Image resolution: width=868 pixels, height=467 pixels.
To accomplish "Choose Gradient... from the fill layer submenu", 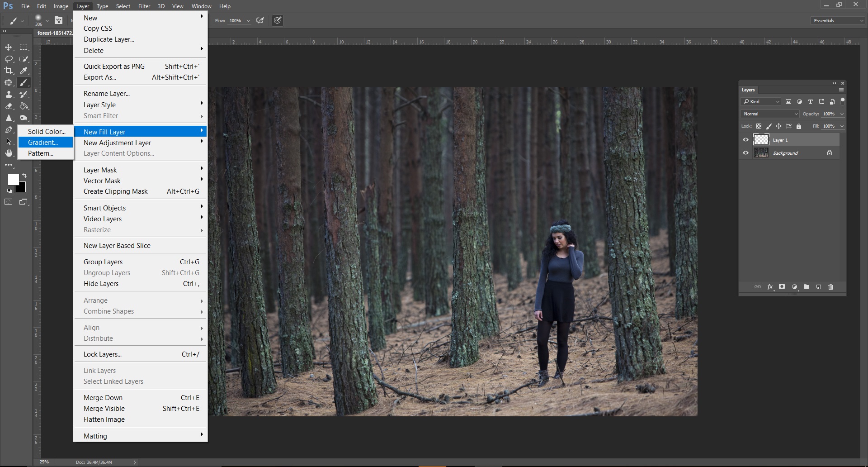I will [43, 143].
